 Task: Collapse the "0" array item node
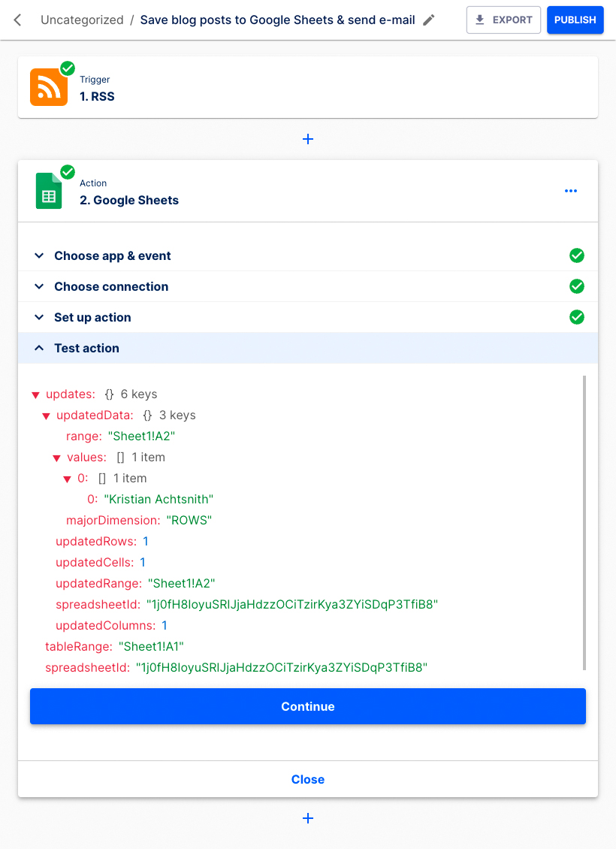[x=66, y=478]
